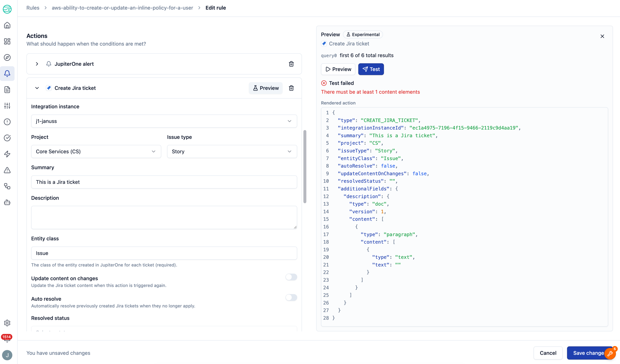
Task: Open the sliders controls sidebar icon
Action: [x=7, y=106]
